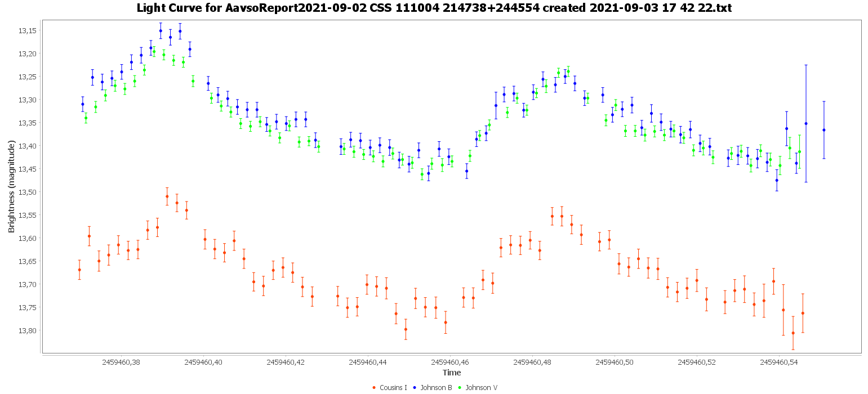Select the leftmost orange Cousins I data point
The height and width of the screenshot is (394, 868).
coord(79,270)
